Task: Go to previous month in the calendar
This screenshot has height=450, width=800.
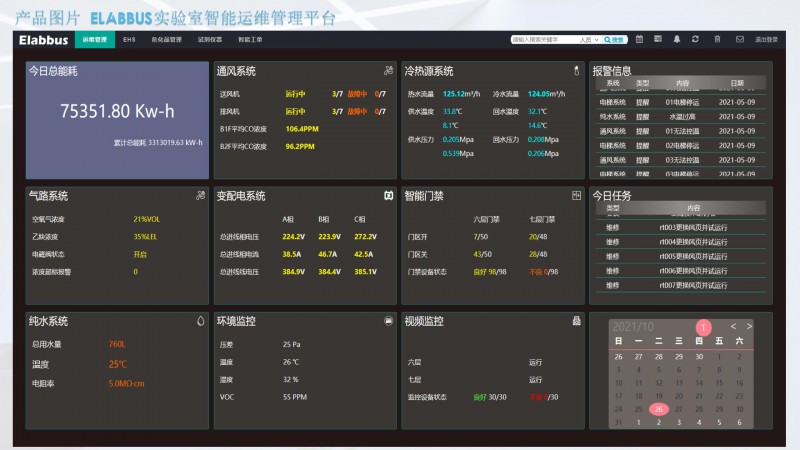Action: tap(733, 326)
